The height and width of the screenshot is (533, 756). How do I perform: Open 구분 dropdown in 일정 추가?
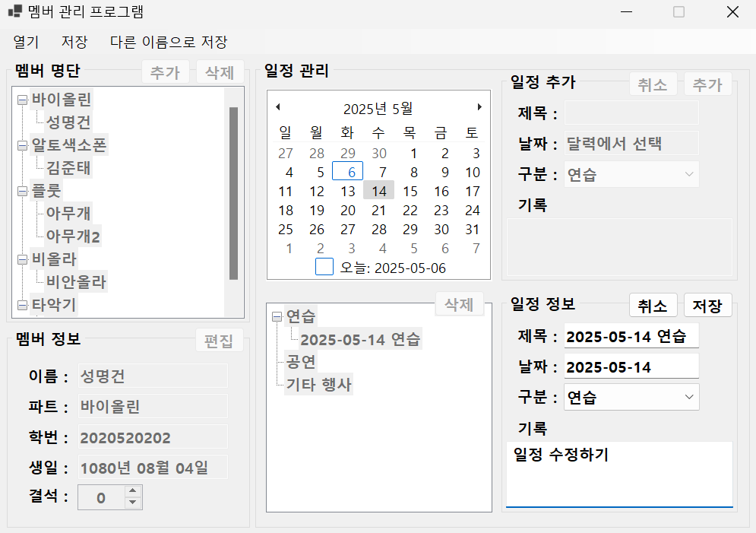pyautogui.click(x=631, y=174)
